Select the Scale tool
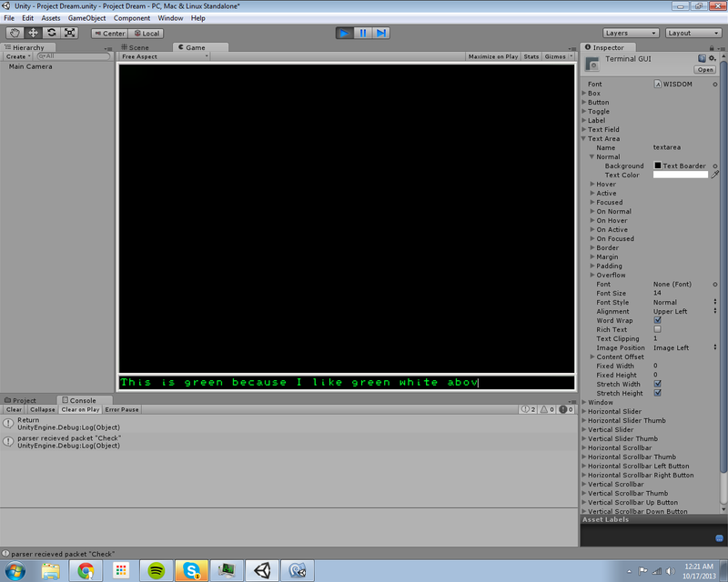Viewport: 728px width, 582px height. pyautogui.click(x=70, y=33)
